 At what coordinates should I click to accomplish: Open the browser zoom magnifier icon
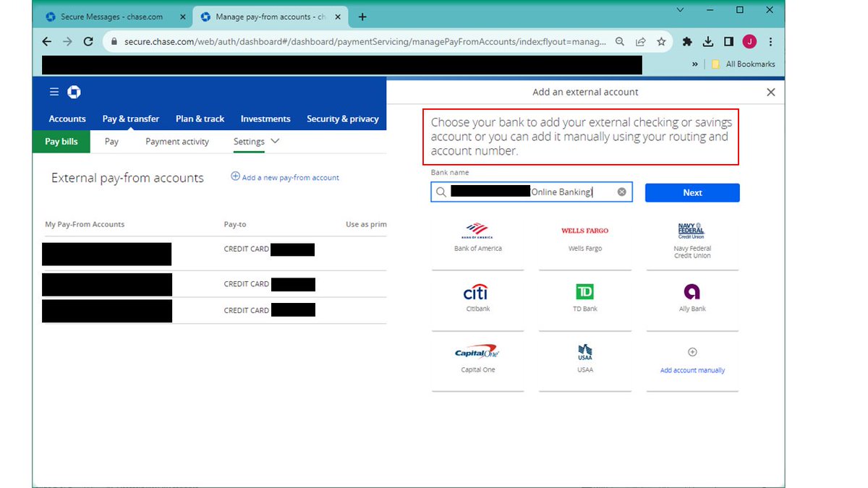(620, 42)
